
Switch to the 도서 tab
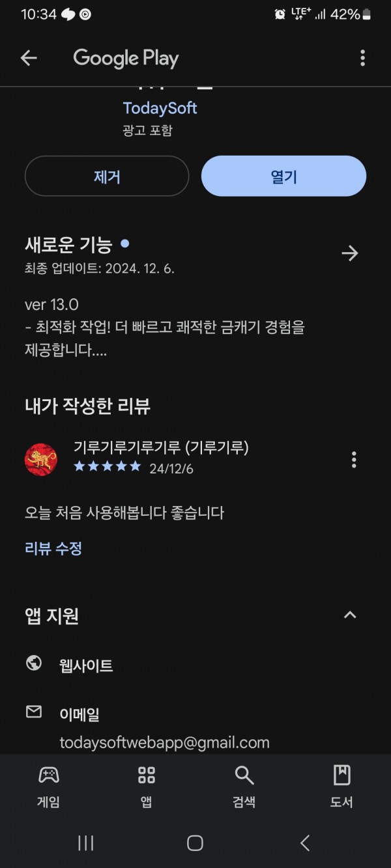pos(341,787)
